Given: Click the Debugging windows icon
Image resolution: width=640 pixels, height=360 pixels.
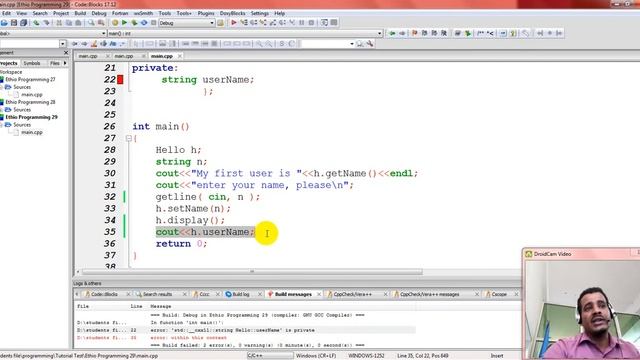Looking at the screenshot, I should pyautogui.click(x=324, y=23).
